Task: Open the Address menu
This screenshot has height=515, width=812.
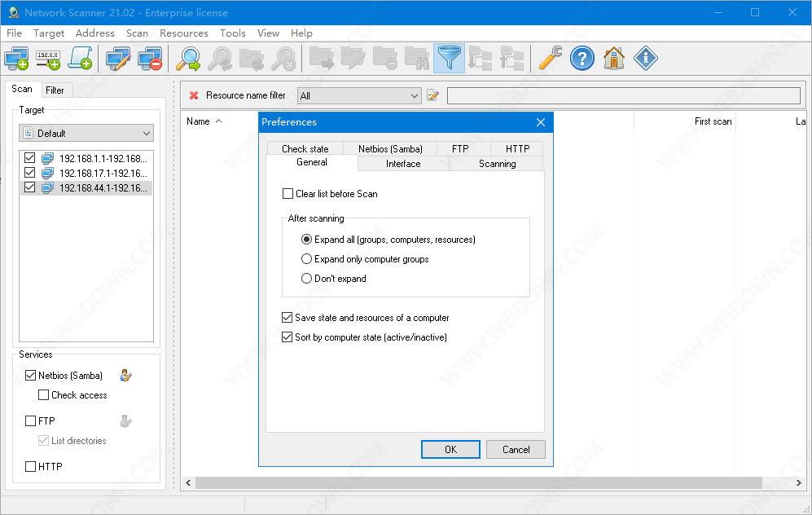Action: tap(94, 33)
